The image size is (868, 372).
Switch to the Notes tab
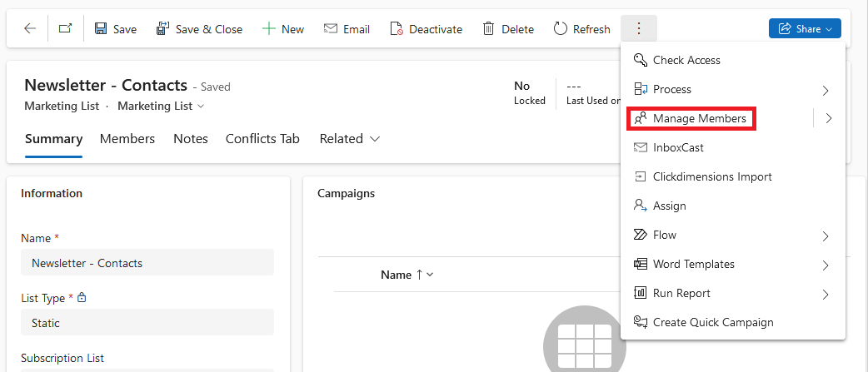[x=191, y=139]
